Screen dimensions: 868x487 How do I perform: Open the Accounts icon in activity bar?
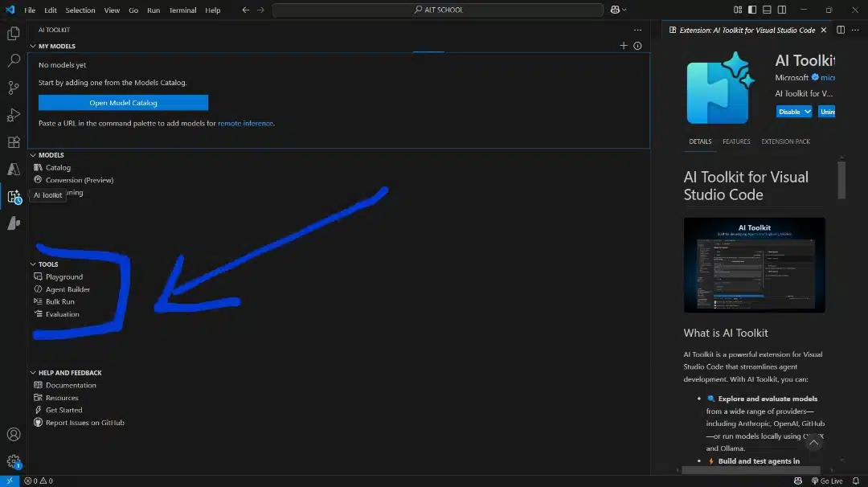14,435
